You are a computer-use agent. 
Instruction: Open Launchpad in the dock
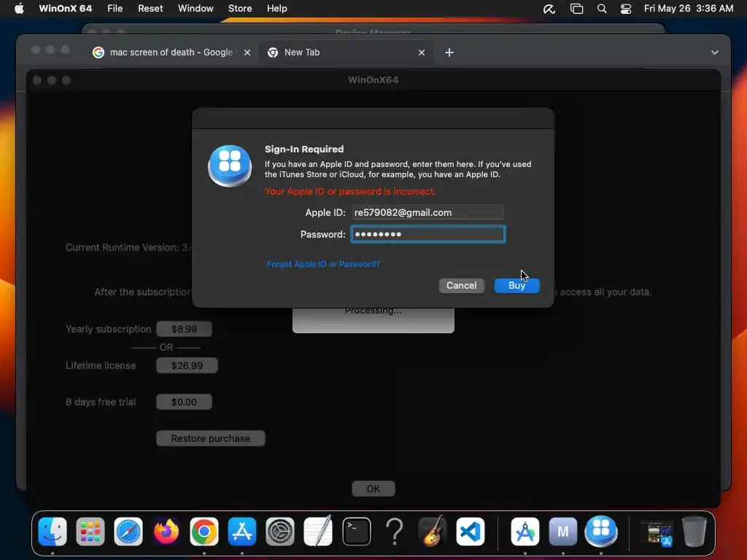pos(90,532)
